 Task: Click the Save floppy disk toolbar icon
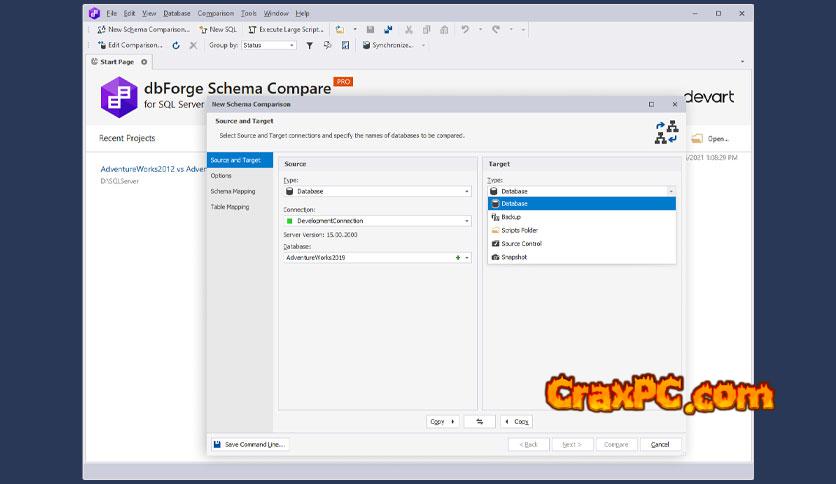pyautogui.click(x=371, y=30)
